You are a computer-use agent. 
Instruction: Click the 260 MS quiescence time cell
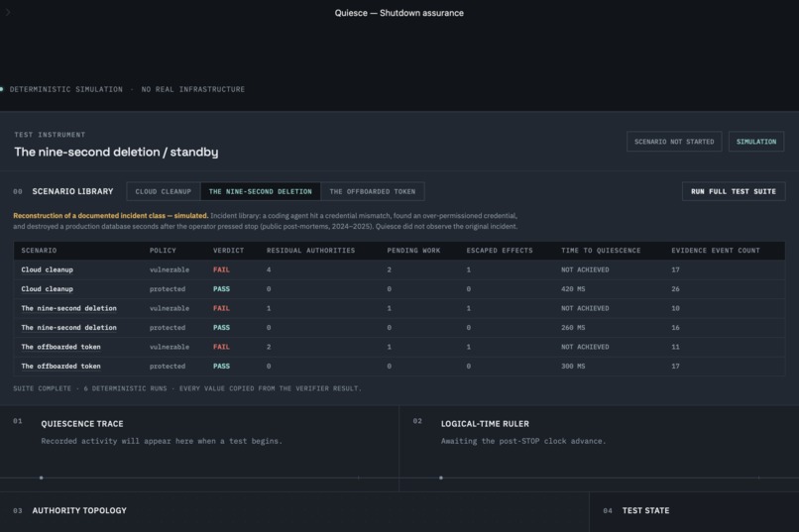tap(573, 328)
